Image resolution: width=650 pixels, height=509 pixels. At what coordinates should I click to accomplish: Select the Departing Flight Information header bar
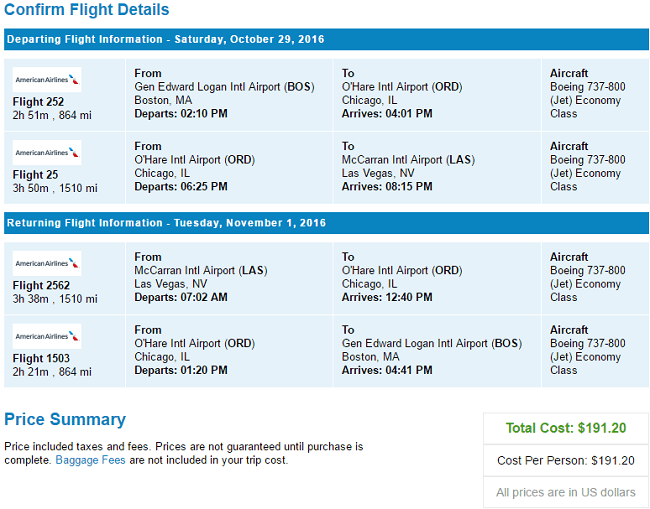(x=326, y=39)
